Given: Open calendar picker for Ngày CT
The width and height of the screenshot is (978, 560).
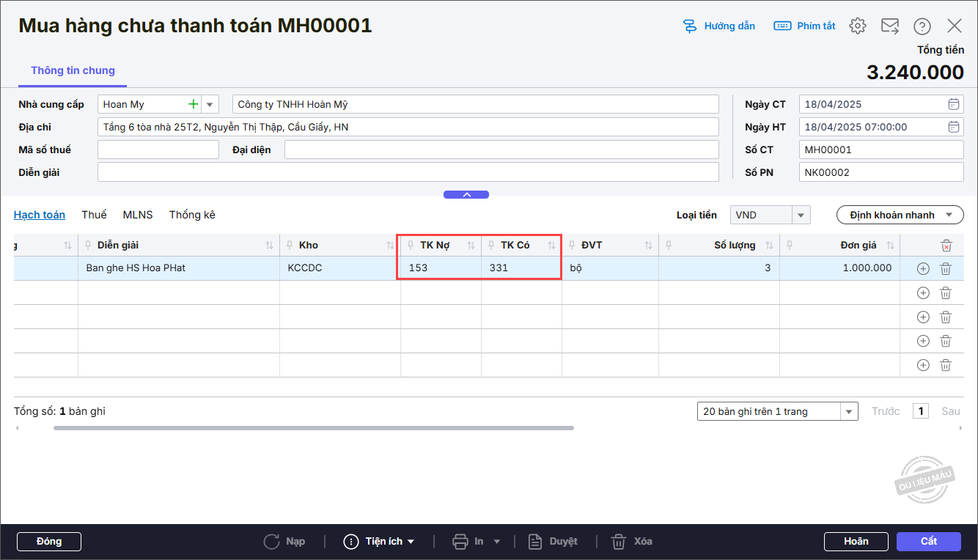Looking at the screenshot, I should tap(953, 104).
